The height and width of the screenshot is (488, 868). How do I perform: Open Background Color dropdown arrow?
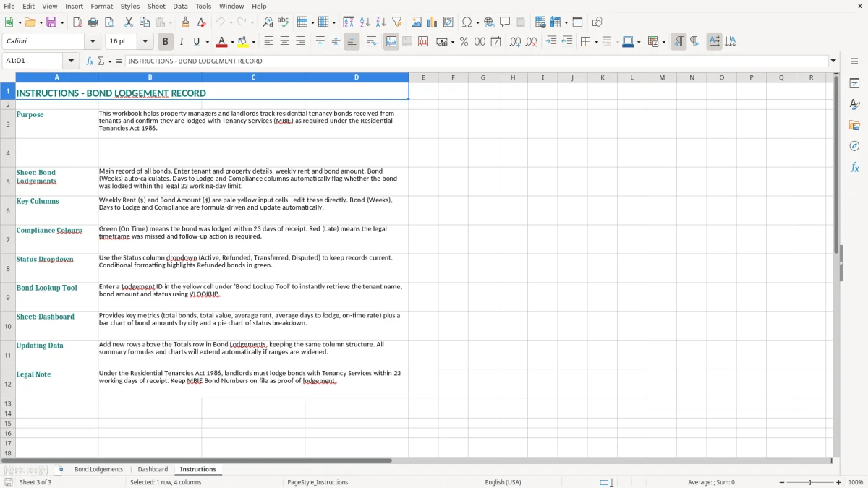(x=253, y=42)
